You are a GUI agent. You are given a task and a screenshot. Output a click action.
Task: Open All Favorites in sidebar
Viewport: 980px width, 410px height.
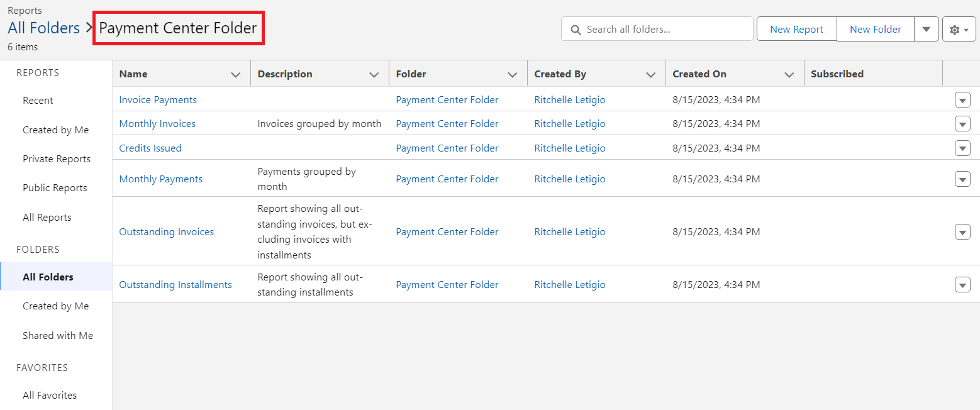(50, 396)
